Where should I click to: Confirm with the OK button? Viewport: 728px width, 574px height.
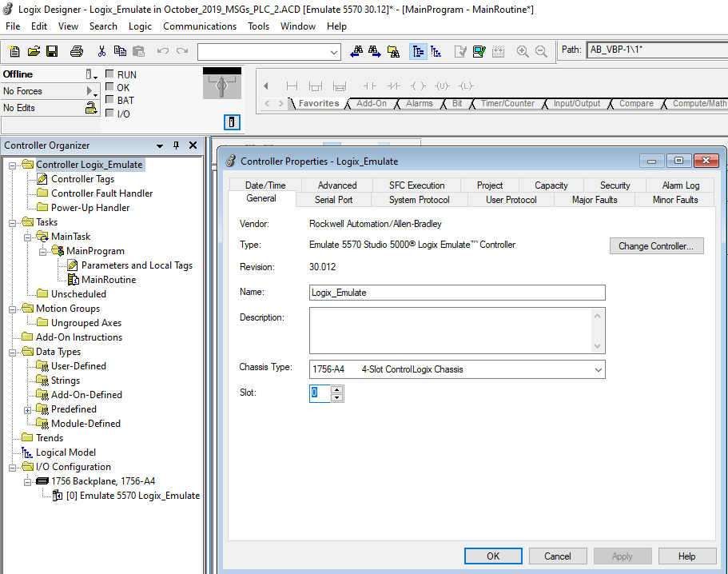click(493, 556)
